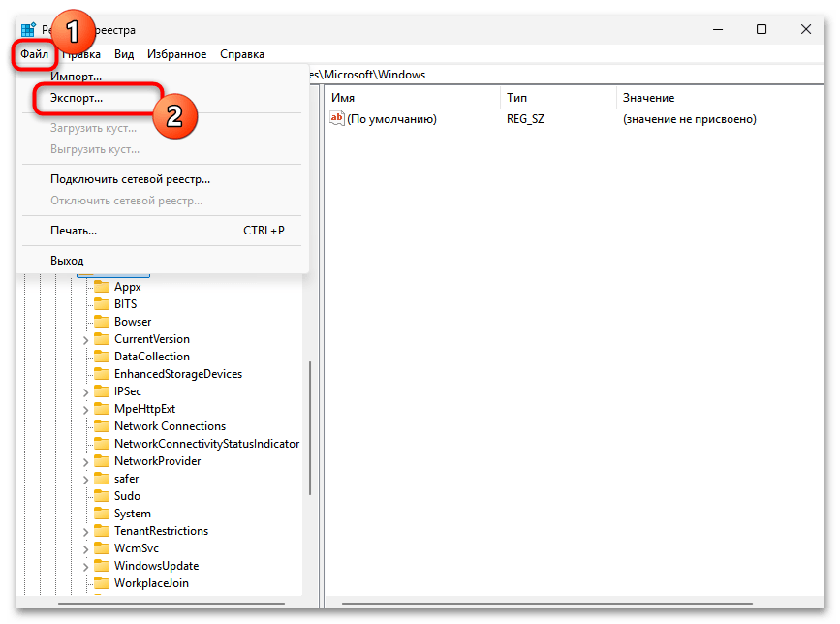Select the Appx key name
The width and height of the screenshot is (840, 624).
coord(128,287)
